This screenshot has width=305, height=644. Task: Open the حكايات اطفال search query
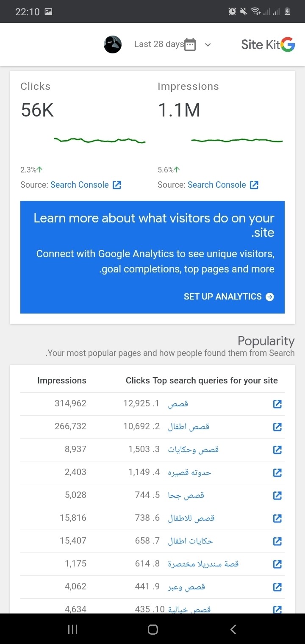point(191,541)
